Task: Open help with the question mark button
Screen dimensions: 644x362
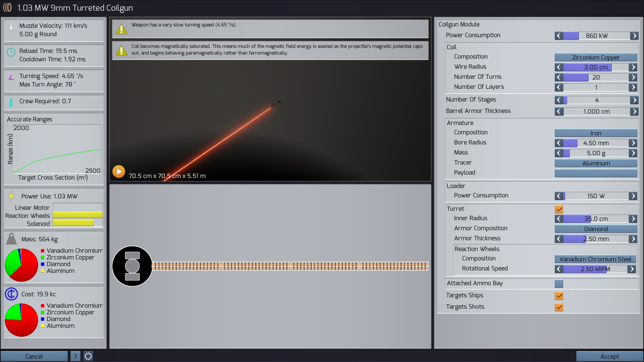Action: (x=75, y=356)
